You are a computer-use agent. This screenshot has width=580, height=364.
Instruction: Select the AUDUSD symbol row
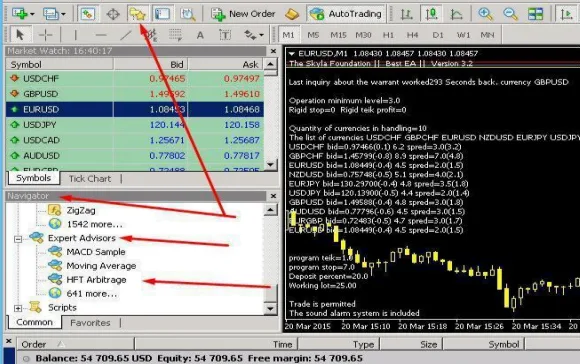(x=135, y=156)
